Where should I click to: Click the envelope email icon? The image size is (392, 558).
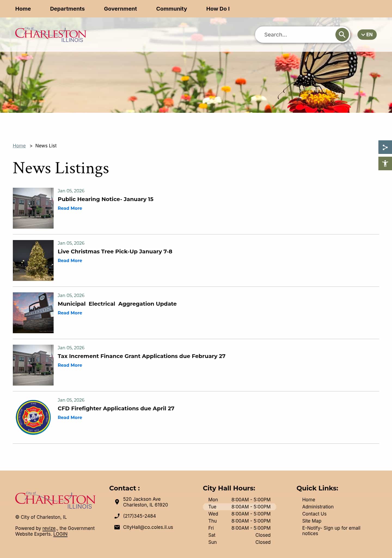(117, 527)
